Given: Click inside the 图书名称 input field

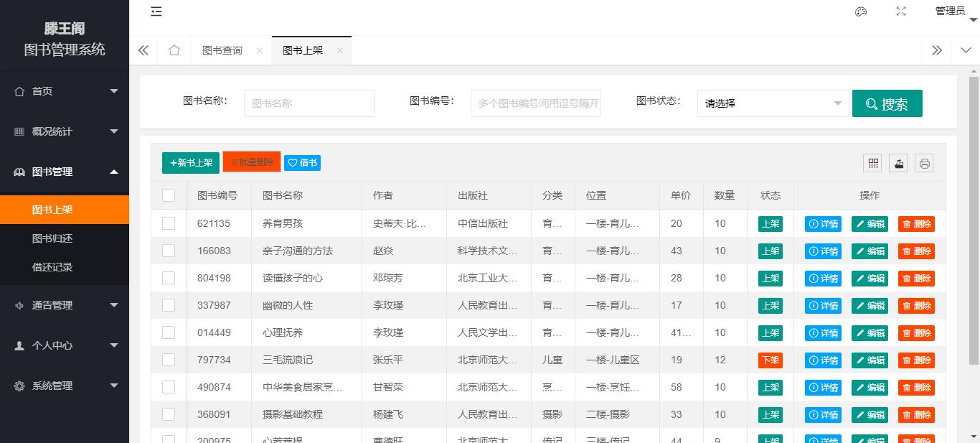Looking at the screenshot, I should pos(308,103).
